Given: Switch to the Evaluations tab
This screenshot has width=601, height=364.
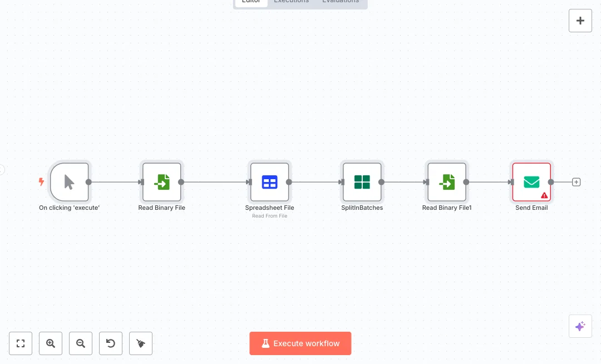Looking at the screenshot, I should pyautogui.click(x=341, y=2).
